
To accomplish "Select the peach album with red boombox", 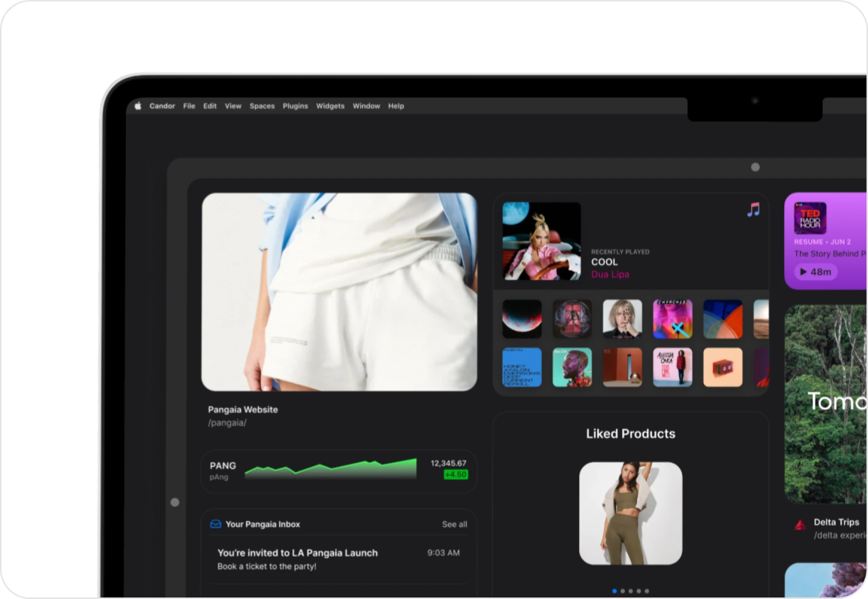I will pos(723,367).
